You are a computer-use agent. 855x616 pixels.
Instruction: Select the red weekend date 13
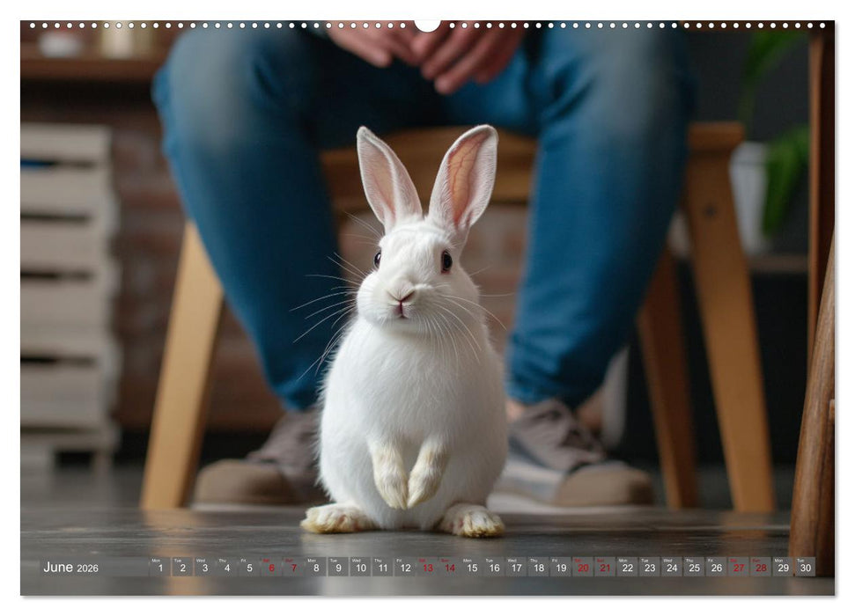click(426, 570)
